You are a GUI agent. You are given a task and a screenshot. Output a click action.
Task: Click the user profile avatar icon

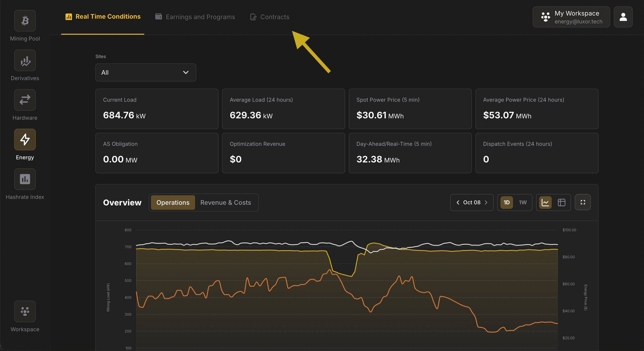[x=623, y=17]
